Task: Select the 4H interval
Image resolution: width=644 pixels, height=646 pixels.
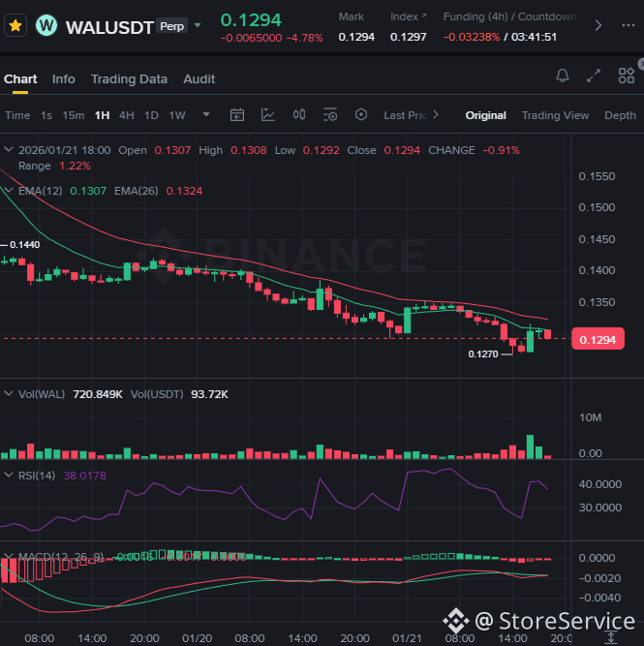Action: [x=127, y=115]
